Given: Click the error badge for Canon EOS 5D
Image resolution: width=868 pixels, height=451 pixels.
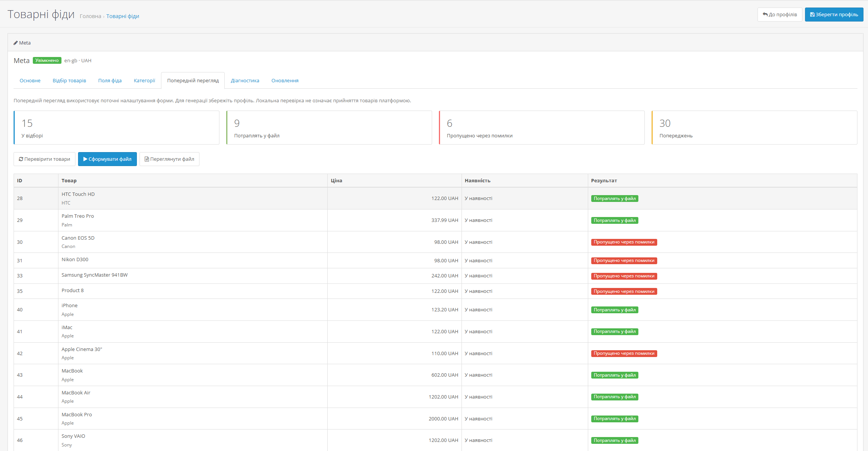Looking at the screenshot, I should [624, 242].
